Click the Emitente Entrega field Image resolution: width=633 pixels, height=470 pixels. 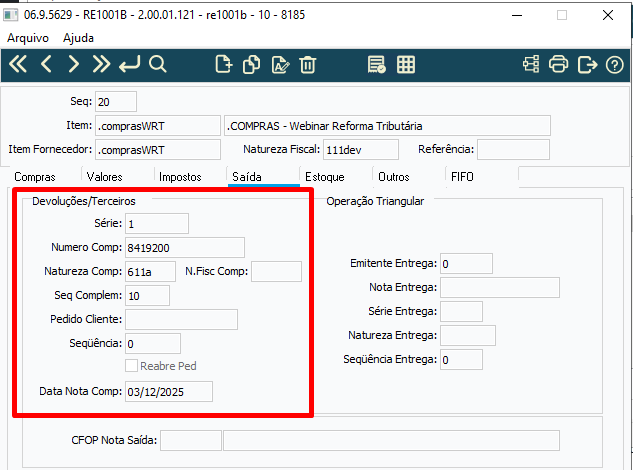(x=466, y=264)
